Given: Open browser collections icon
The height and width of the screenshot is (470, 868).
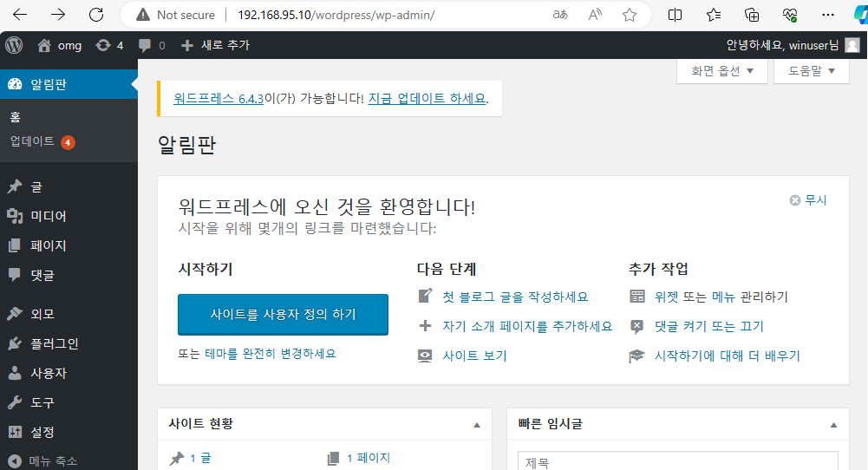Looking at the screenshot, I should 752,15.
